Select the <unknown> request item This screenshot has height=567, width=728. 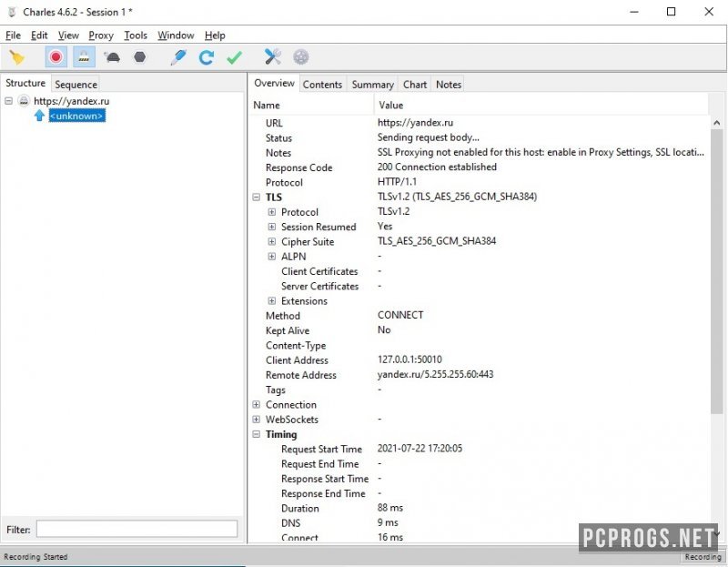[x=76, y=116]
